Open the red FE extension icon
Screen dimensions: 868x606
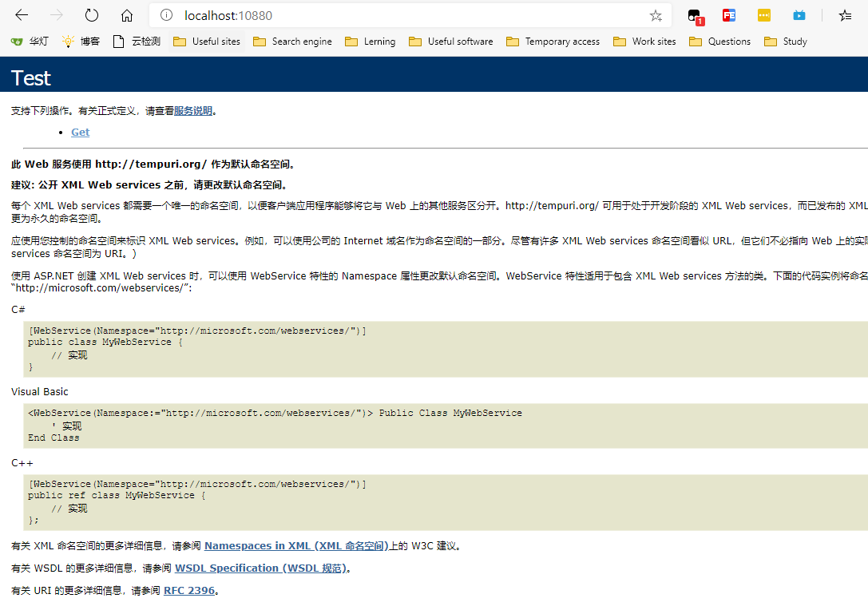click(x=729, y=15)
